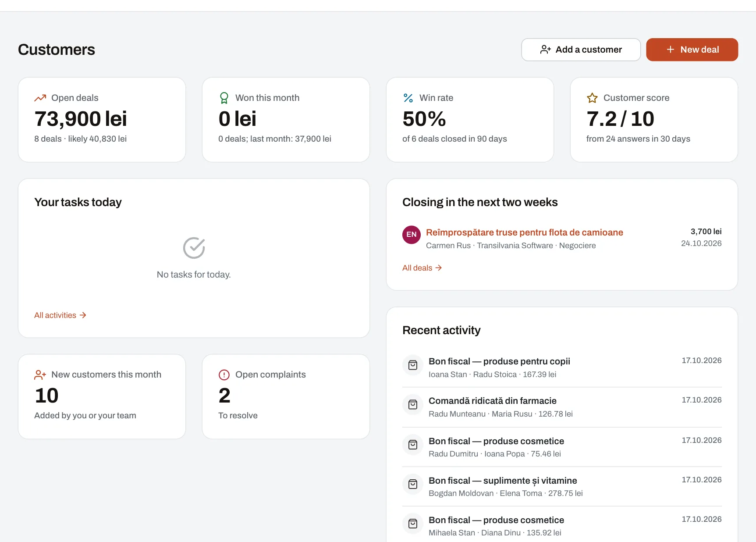Click the arrow icon next to All deals
The height and width of the screenshot is (542, 756).
point(438,268)
